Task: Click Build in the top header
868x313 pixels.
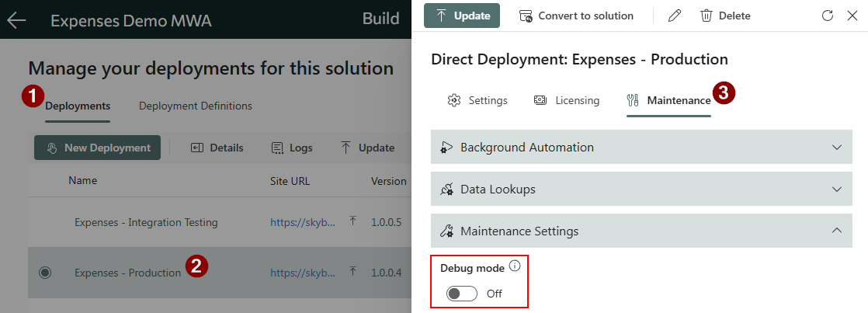Action: pos(381,19)
